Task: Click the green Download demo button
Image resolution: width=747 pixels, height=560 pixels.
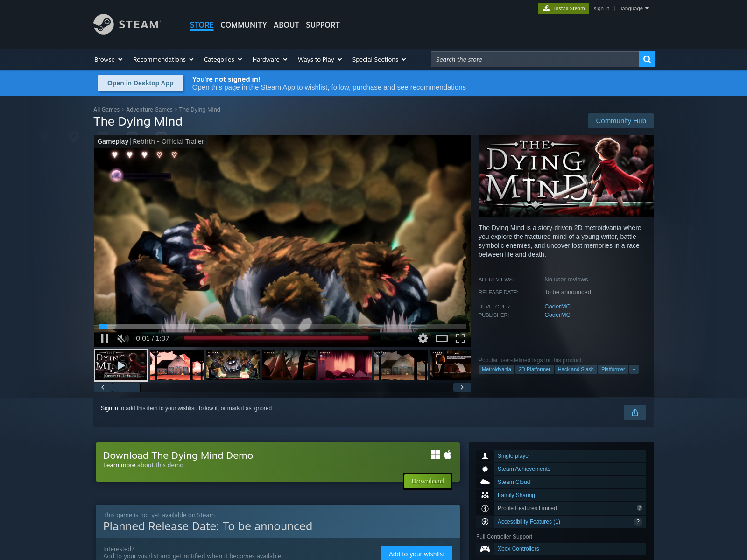Action: (428, 481)
